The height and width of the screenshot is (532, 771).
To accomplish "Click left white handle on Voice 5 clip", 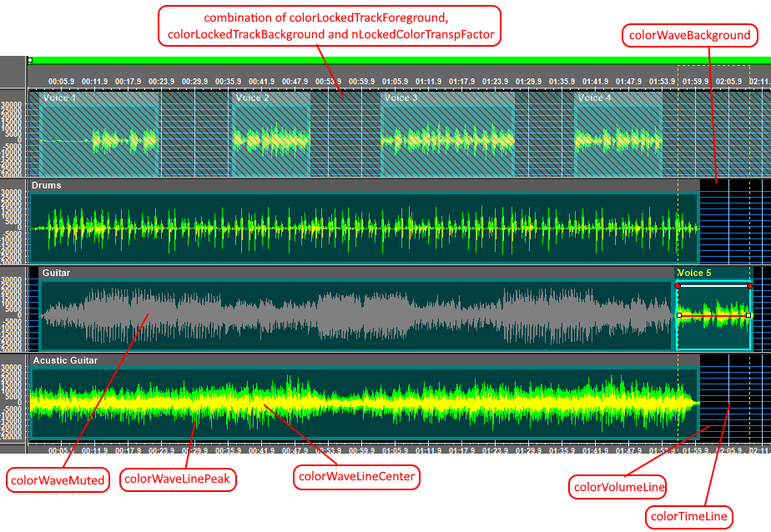I will point(678,315).
